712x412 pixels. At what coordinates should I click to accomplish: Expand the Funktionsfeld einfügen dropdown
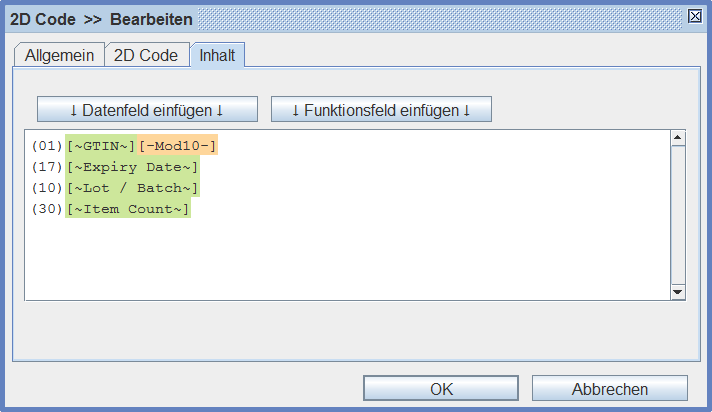point(381,109)
